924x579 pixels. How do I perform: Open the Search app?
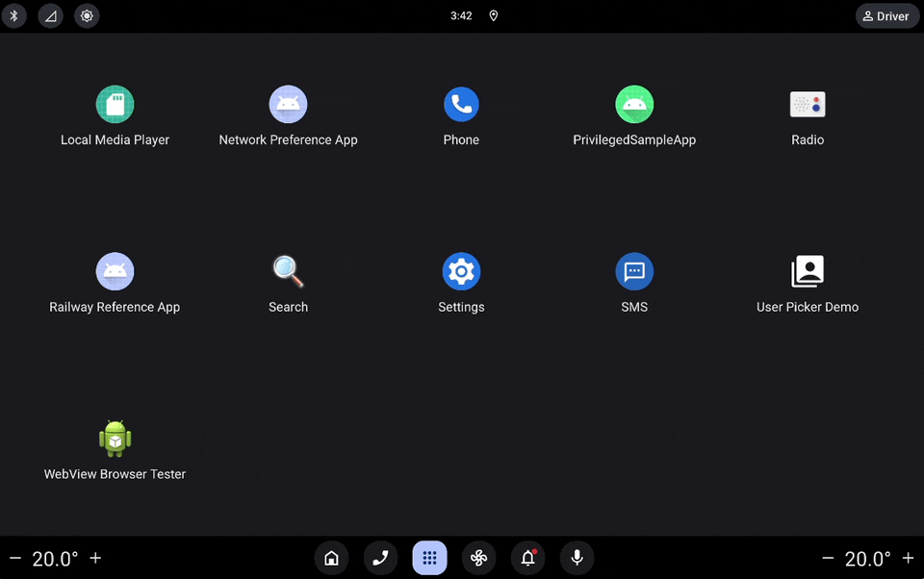[288, 271]
